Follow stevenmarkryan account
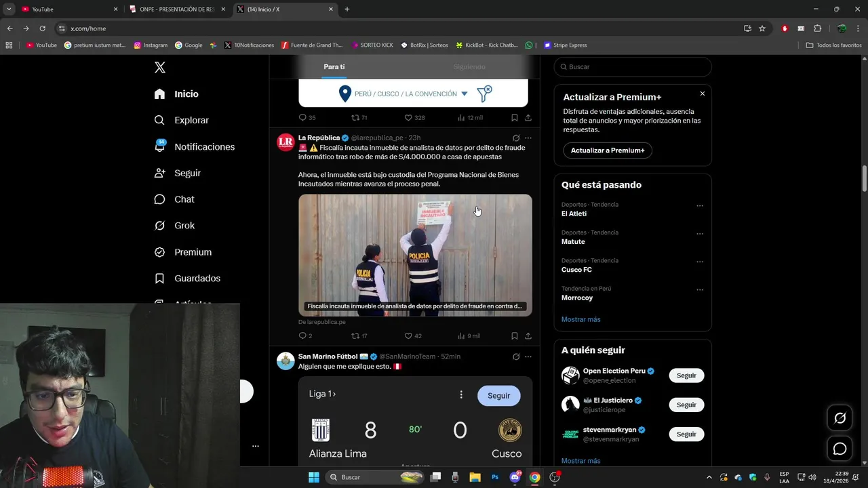Image resolution: width=868 pixels, height=488 pixels. point(686,434)
